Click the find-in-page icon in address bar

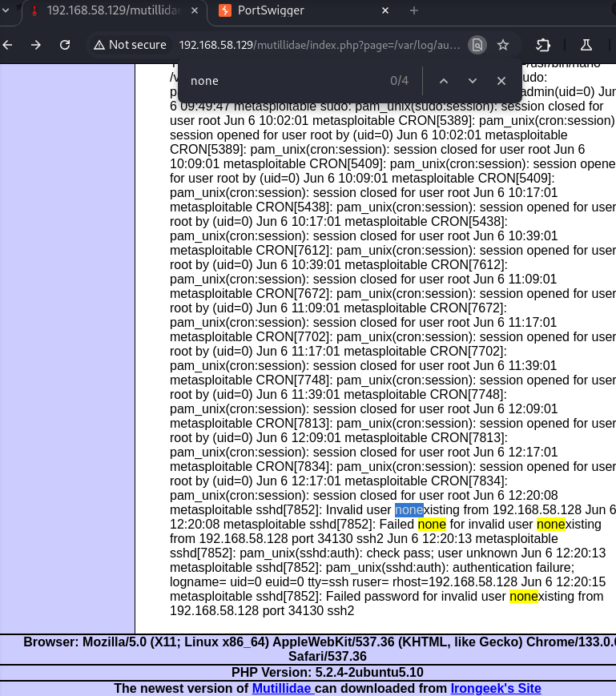click(x=477, y=45)
